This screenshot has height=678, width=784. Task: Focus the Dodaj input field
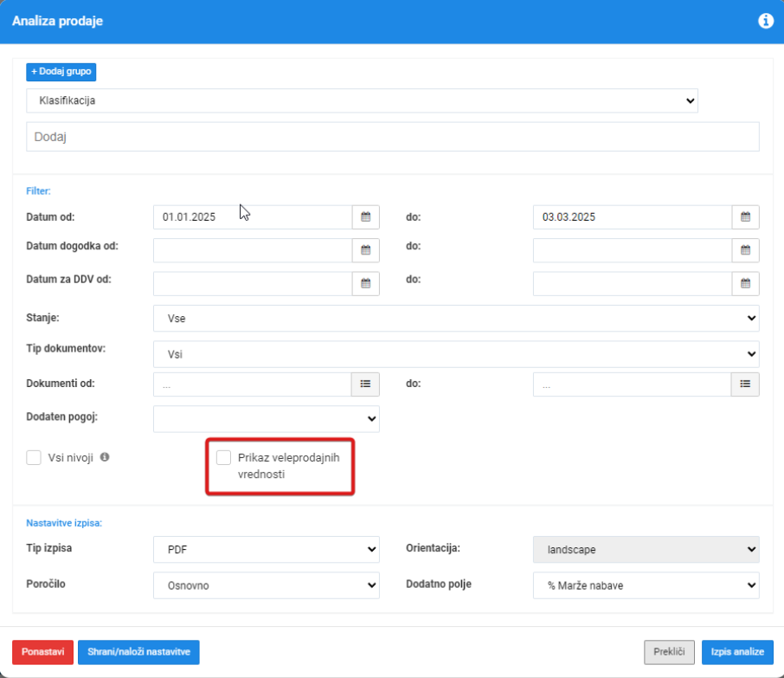click(x=393, y=137)
